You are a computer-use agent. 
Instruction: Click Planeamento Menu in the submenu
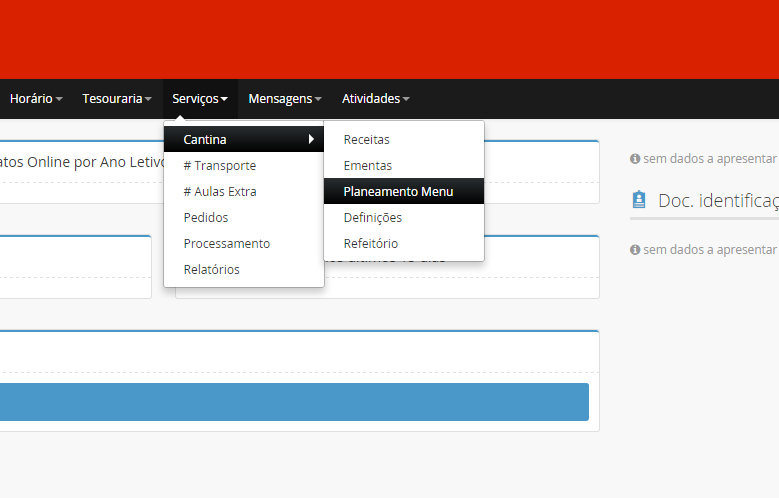point(398,191)
